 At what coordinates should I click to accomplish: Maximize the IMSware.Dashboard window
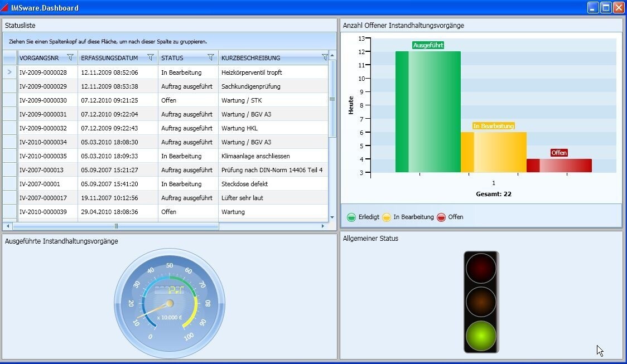point(606,7)
